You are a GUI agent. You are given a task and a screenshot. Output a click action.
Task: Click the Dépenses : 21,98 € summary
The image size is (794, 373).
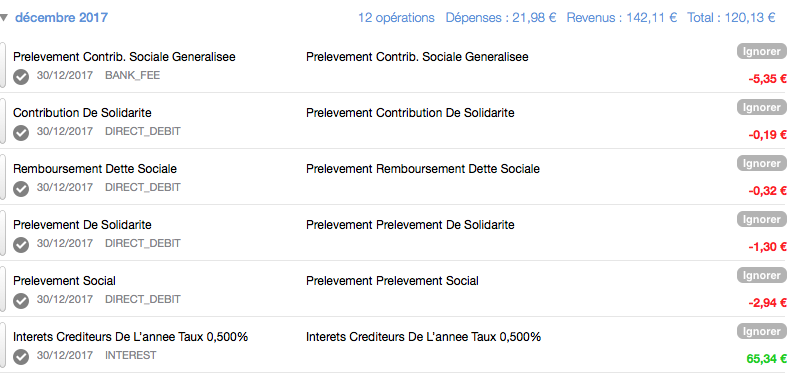click(501, 18)
